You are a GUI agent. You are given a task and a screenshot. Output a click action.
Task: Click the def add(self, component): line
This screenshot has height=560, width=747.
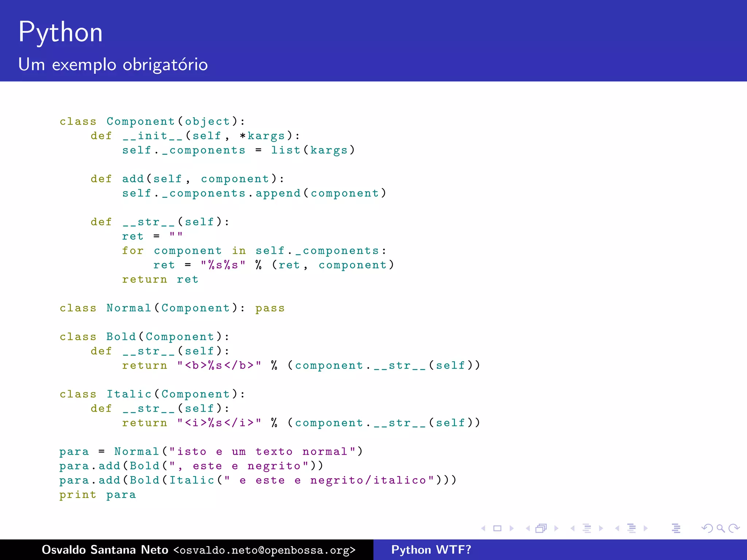coord(187,179)
